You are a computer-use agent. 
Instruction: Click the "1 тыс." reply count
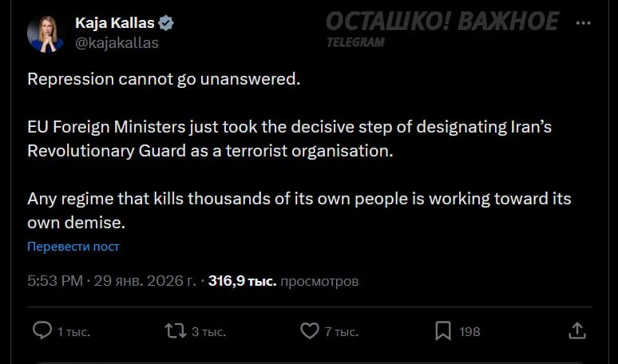point(72,331)
